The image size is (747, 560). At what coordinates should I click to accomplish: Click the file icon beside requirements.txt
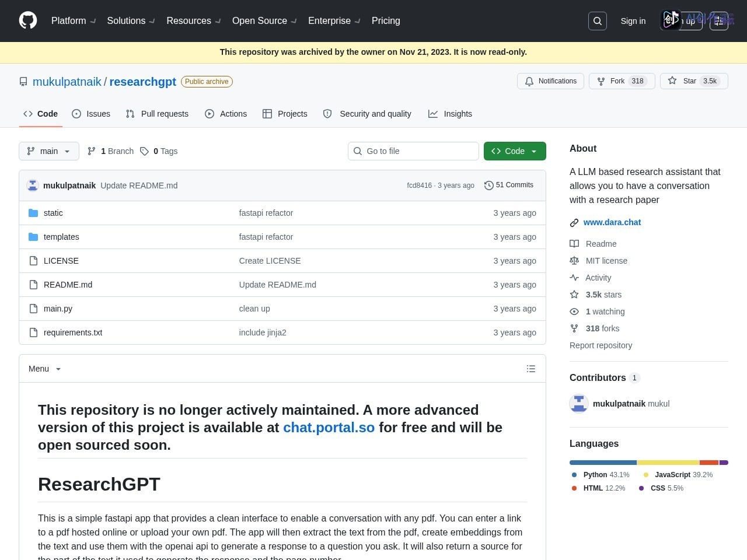point(33,332)
